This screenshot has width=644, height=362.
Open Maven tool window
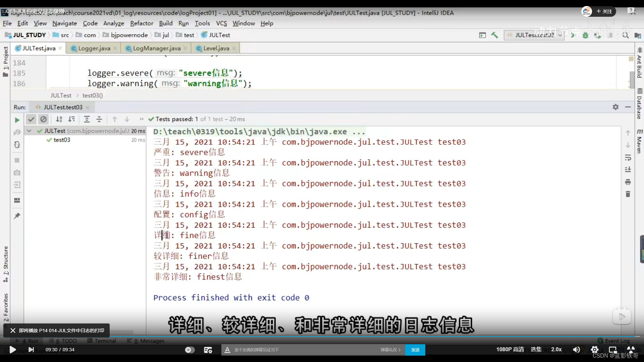pyautogui.click(x=640, y=141)
